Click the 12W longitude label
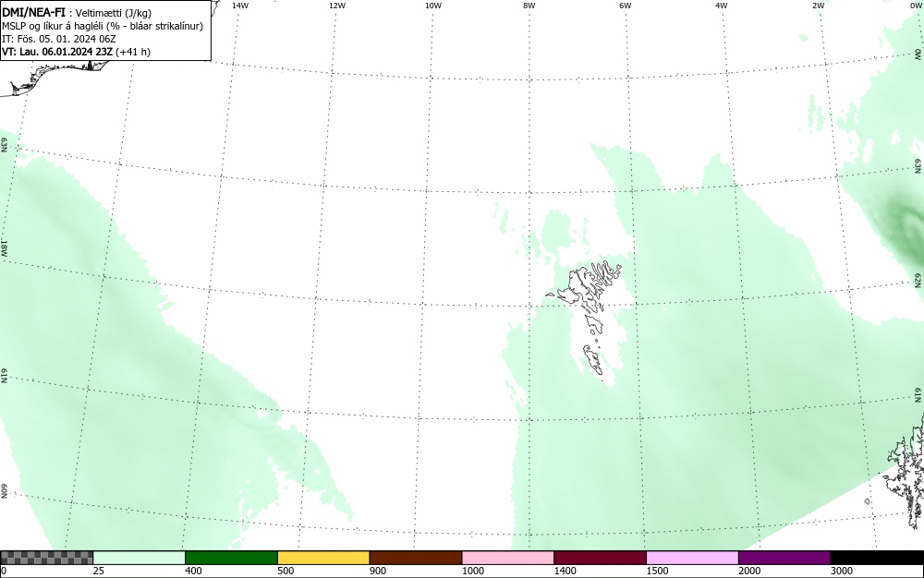Image resolution: width=924 pixels, height=578 pixels. pos(337,6)
